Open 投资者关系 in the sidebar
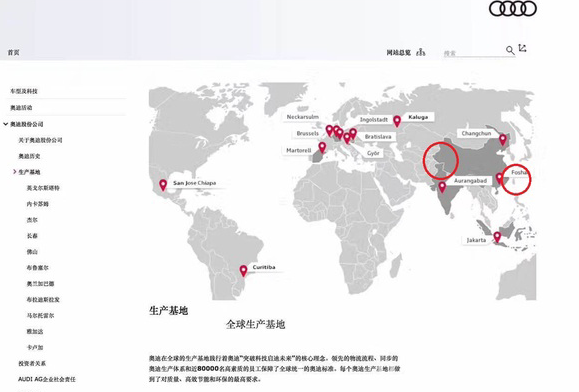The image size is (579, 392). 32,363
